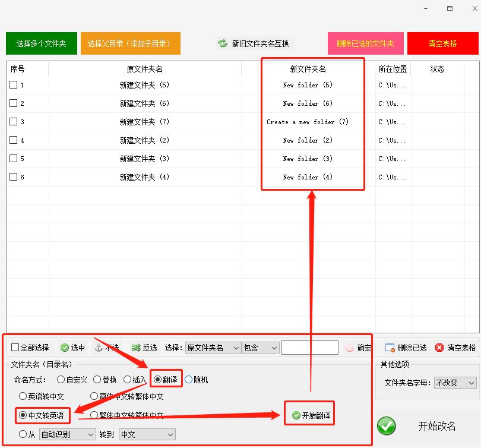The width and height of the screenshot is (481, 448).
Task: Click the 删除已选 icon in bottom toolbar
Action: (x=390, y=348)
